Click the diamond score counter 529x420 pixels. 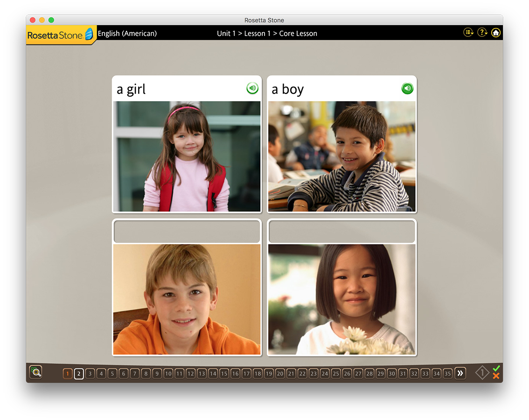[482, 372]
